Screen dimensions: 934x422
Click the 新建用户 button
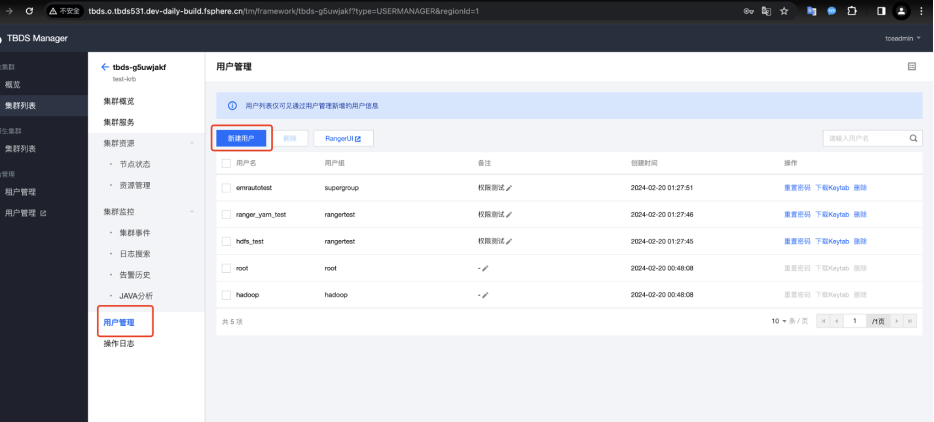point(241,138)
